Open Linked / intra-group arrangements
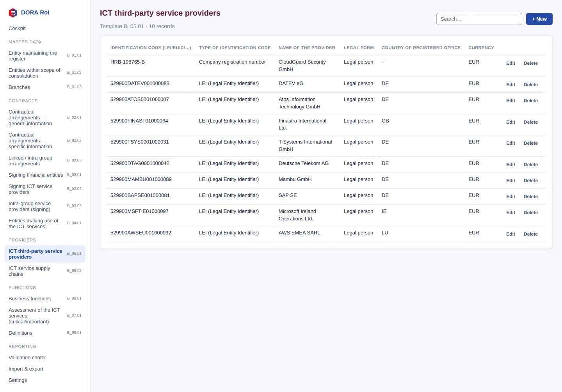Screen dimensions: 562x392 [45, 161]
